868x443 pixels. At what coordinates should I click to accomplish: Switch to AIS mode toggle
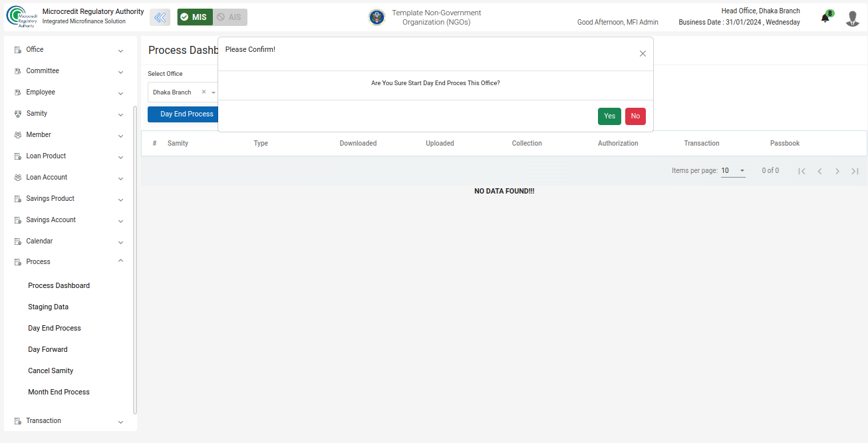click(x=230, y=17)
